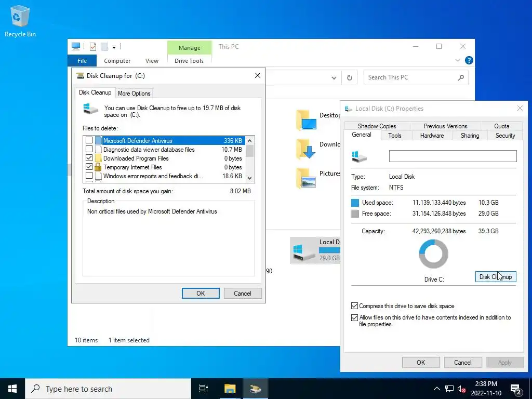
Task: Uncheck Temporary Internet Files checkbox
Action: (89, 167)
